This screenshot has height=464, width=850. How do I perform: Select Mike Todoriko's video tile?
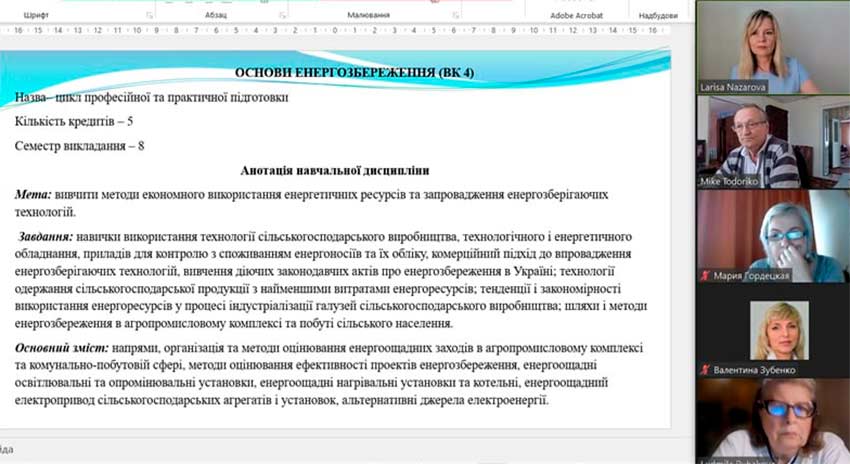(x=772, y=141)
